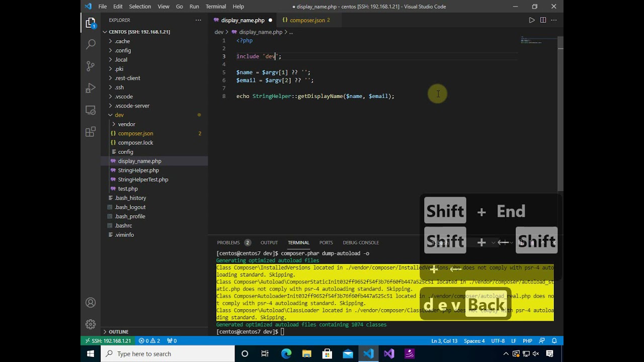Open editor More Actions ellipsis
Viewport: 644px width, 362px height.
[554, 20]
